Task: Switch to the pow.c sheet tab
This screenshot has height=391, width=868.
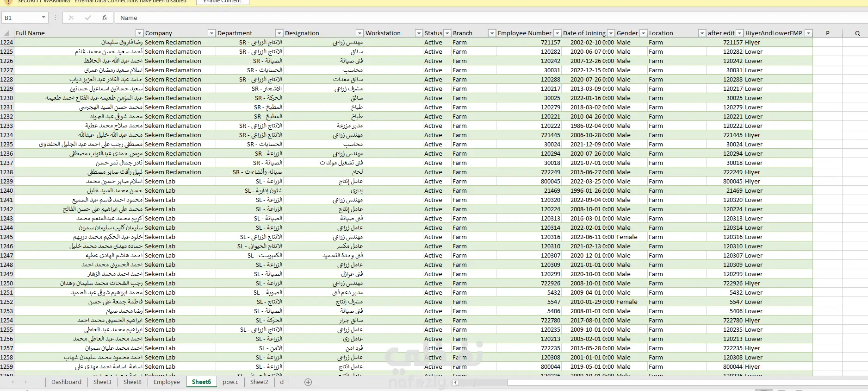Action: pyautogui.click(x=230, y=382)
